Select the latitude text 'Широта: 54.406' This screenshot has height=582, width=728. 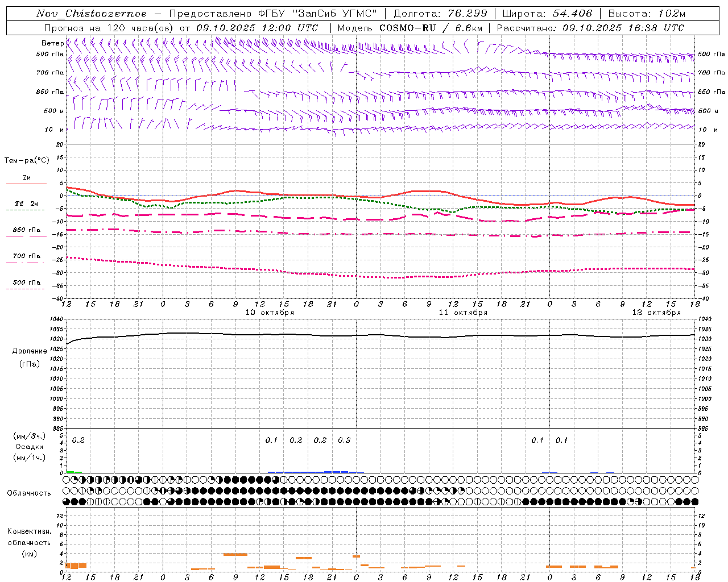pyautogui.click(x=547, y=14)
